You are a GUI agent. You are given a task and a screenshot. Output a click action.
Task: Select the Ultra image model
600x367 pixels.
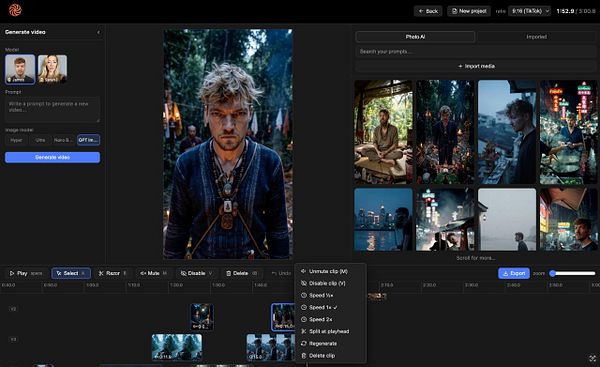pos(40,140)
